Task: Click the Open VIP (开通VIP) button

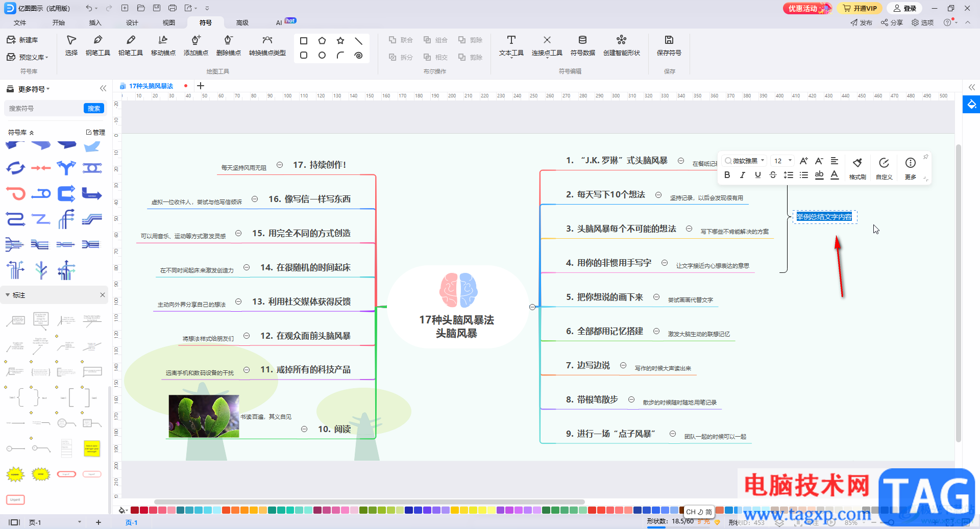Action: [860, 8]
